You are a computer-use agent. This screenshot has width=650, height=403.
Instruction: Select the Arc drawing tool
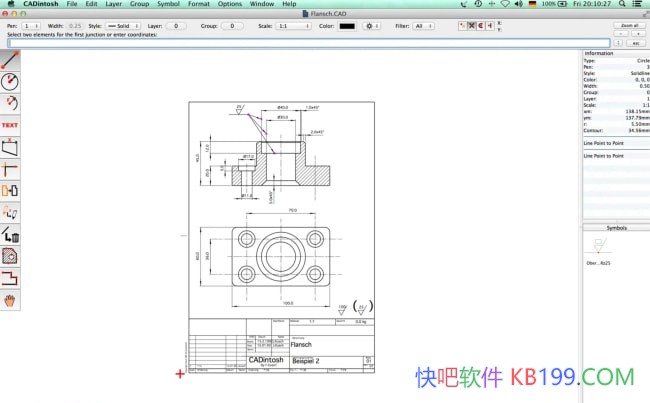click(11, 103)
